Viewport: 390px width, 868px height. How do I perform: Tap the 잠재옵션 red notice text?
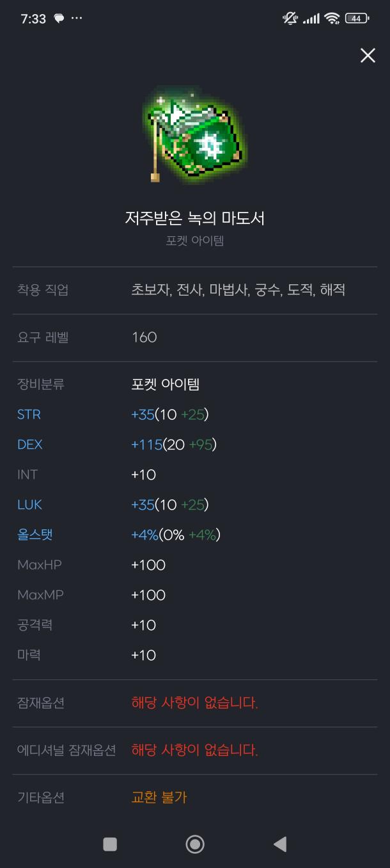pyautogui.click(x=194, y=702)
